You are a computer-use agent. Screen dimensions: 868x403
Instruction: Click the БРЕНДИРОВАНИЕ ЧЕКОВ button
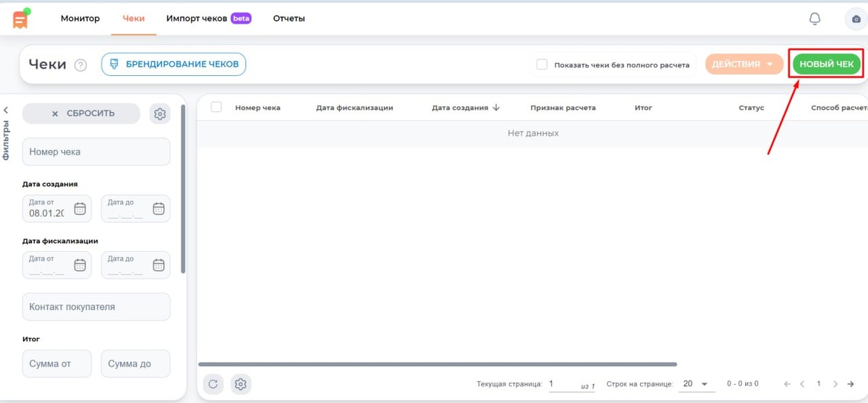(x=174, y=64)
